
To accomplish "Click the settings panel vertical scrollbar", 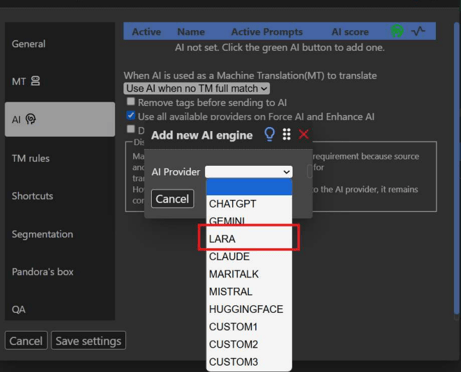I will tap(457, 168).
